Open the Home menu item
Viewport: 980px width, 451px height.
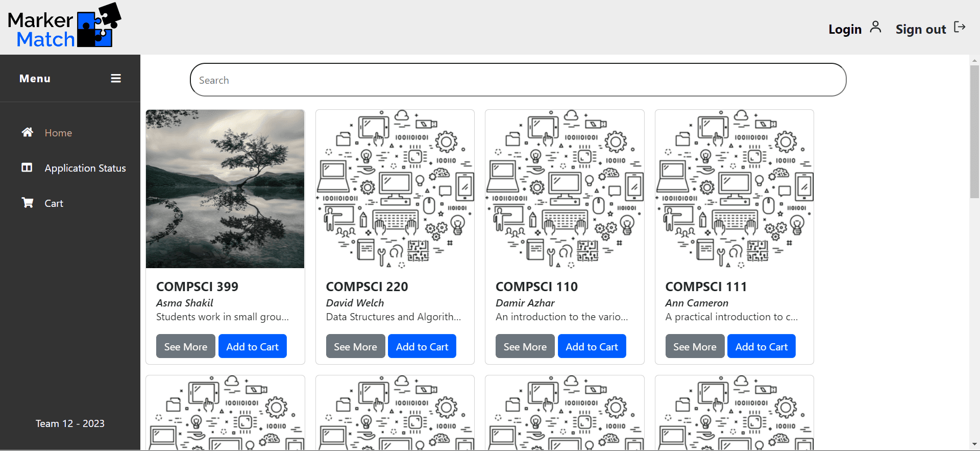(58, 133)
